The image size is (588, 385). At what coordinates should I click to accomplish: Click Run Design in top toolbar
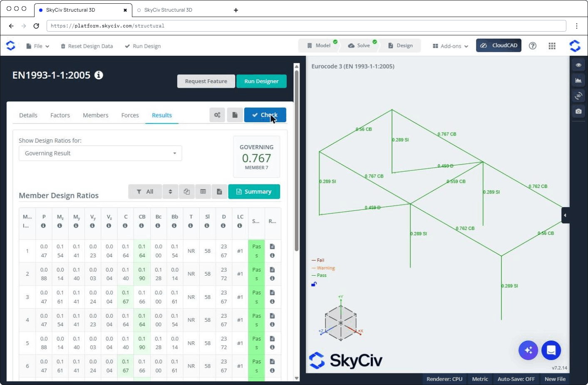coord(143,46)
